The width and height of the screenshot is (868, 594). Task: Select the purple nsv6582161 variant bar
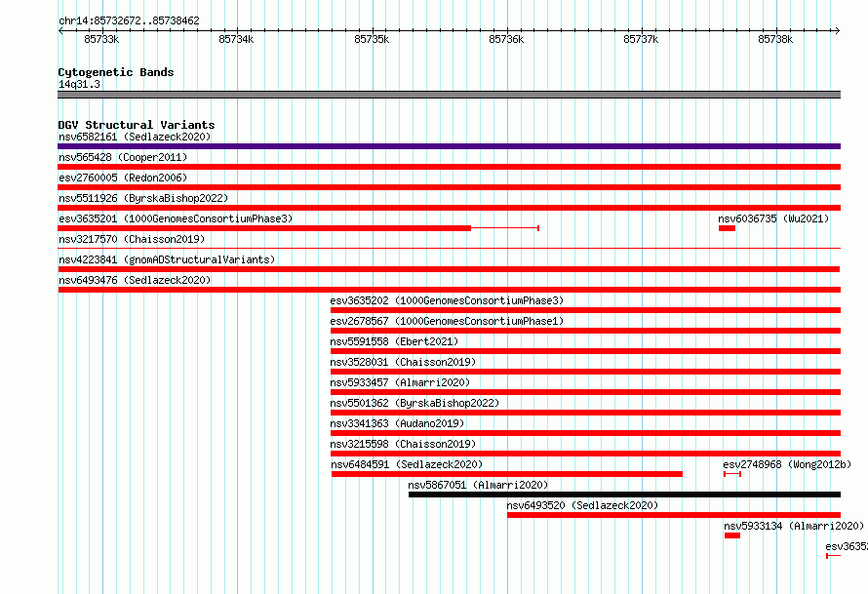point(449,146)
